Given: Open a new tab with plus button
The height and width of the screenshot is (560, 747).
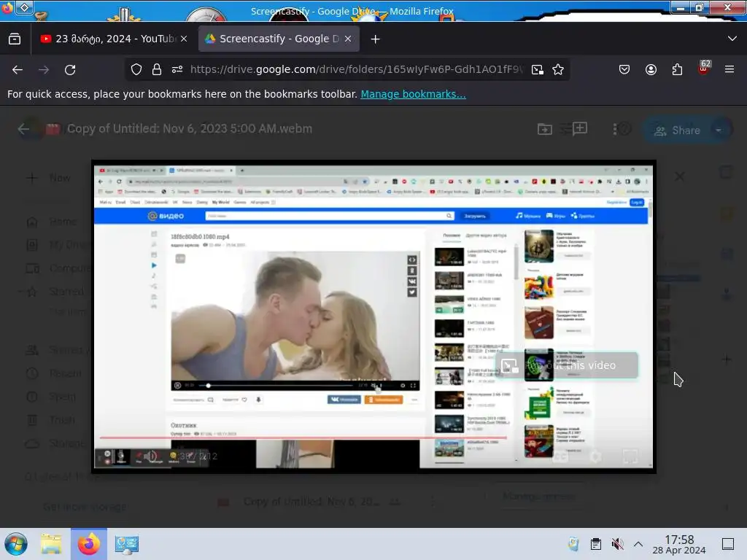Looking at the screenshot, I should [376, 39].
